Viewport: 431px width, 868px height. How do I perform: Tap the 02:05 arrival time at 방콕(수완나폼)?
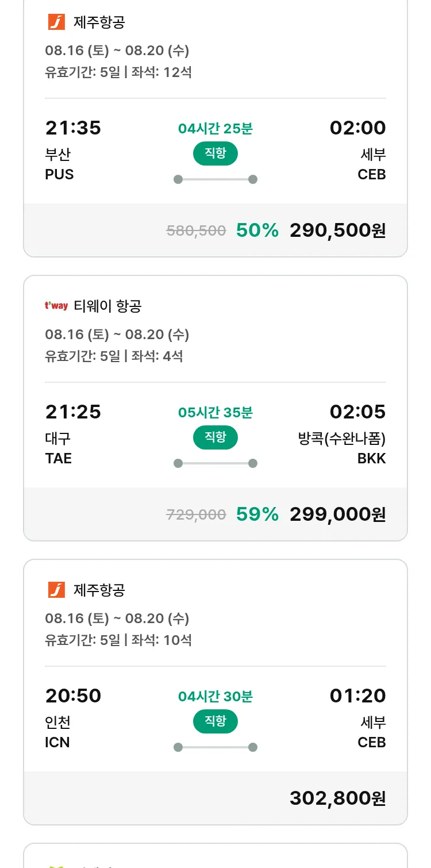tap(357, 412)
